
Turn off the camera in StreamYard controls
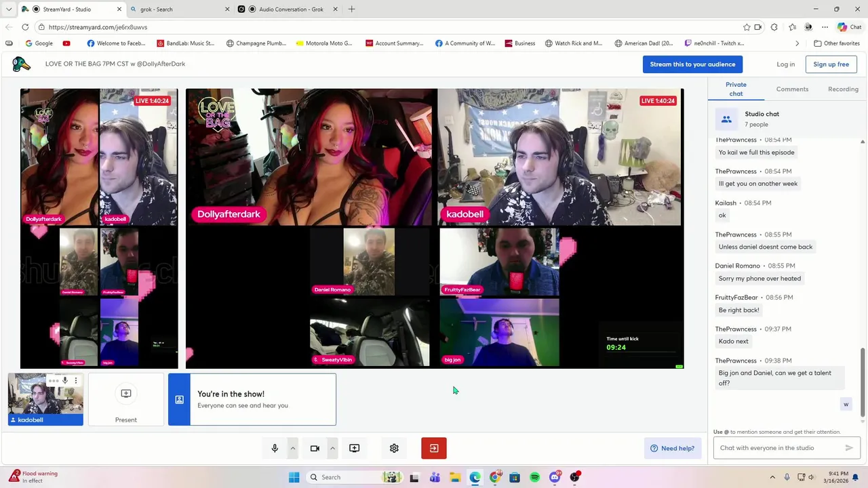[315, 448]
